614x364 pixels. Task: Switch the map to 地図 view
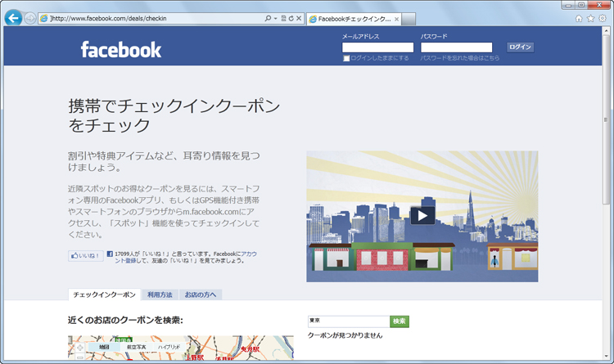coord(104,347)
